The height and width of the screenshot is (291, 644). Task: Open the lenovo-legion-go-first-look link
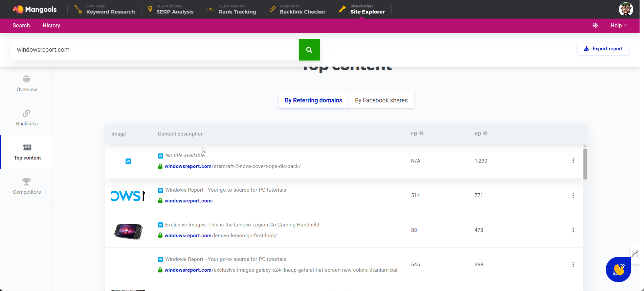tap(221, 236)
